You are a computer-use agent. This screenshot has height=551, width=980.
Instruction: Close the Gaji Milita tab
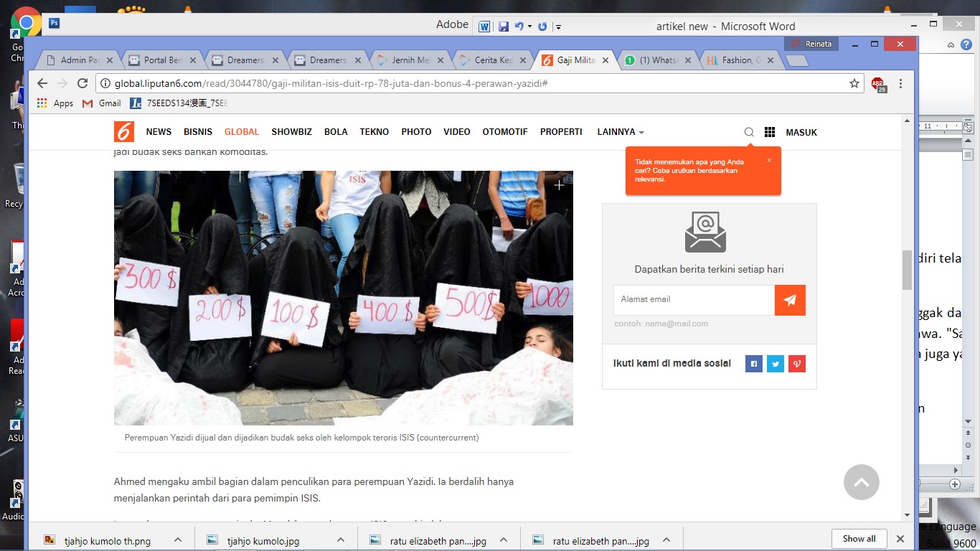[606, 60]
